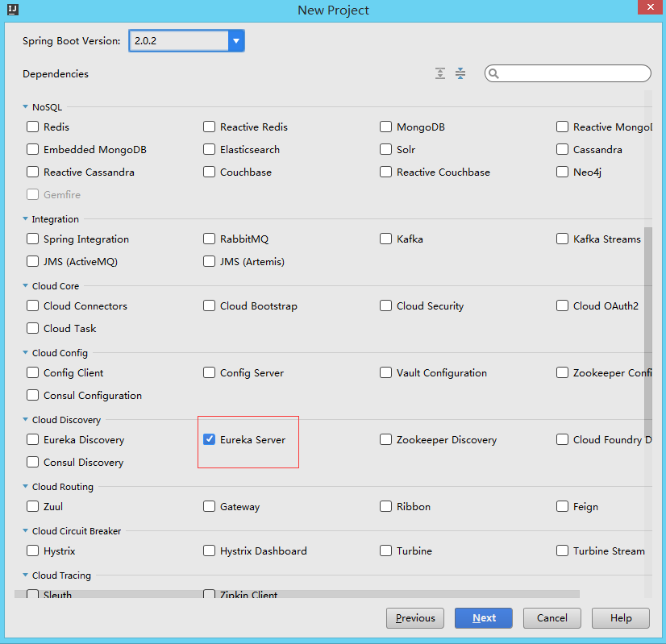Go back with the Previous button

pos(415,617)
